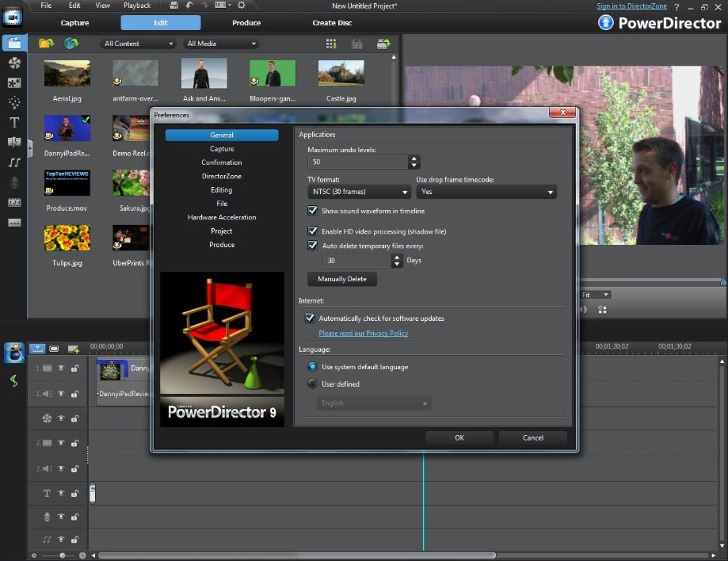Viewport: 728px width, 561px height.
Task: Uncheck Enable HD video processing checkbox
Action: (x=312, y=231)
